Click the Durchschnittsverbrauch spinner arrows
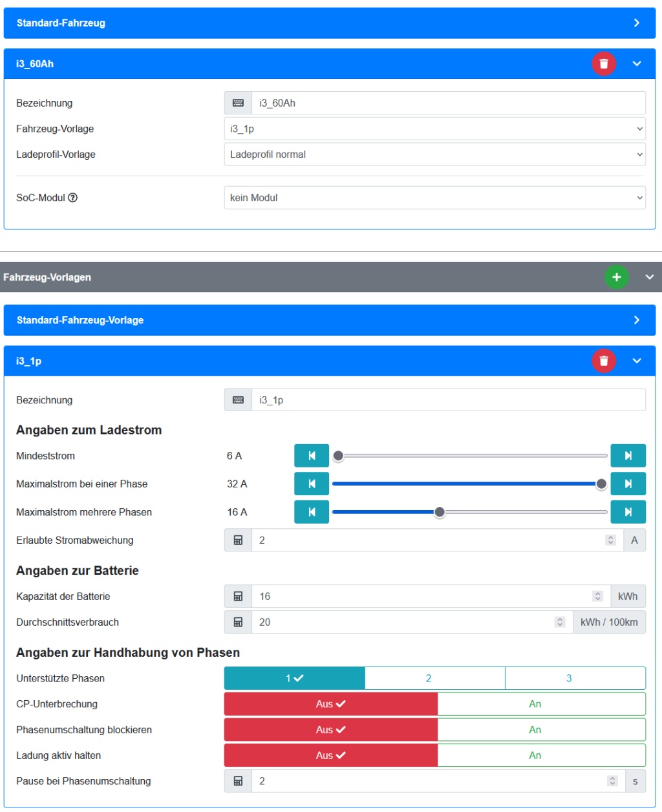 coord(560,623)
